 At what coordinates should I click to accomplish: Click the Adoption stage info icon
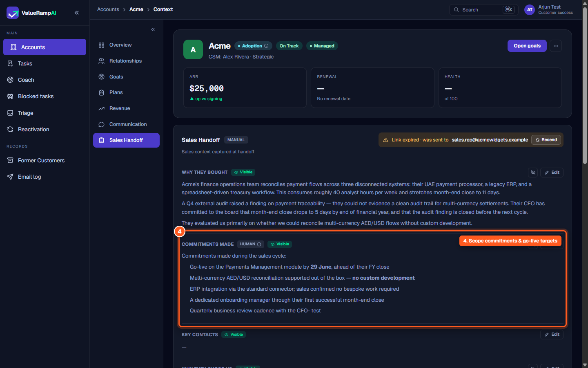(x=266, y=46)
